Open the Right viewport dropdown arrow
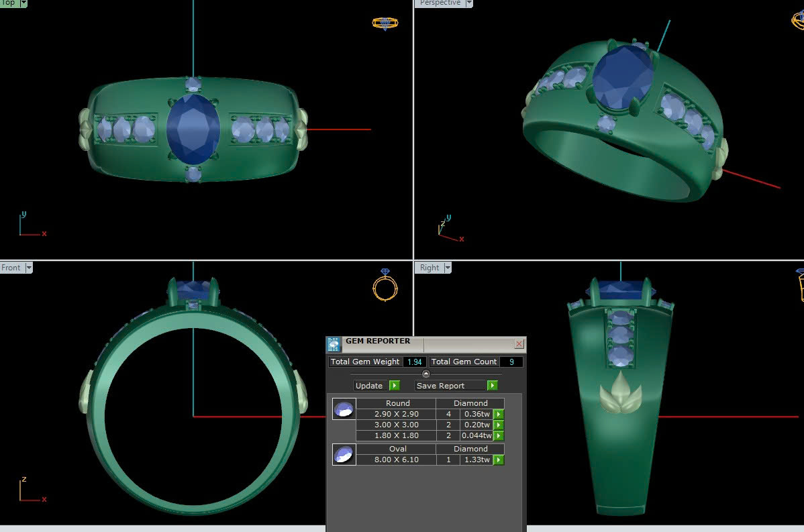Viewport: 804px width, 532px height. tap(447, 268)
